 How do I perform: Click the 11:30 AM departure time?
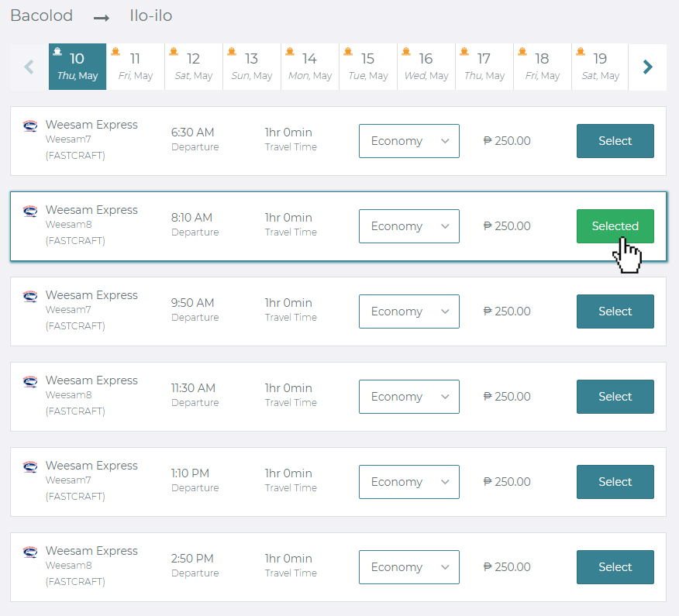(x=193, y=388)
